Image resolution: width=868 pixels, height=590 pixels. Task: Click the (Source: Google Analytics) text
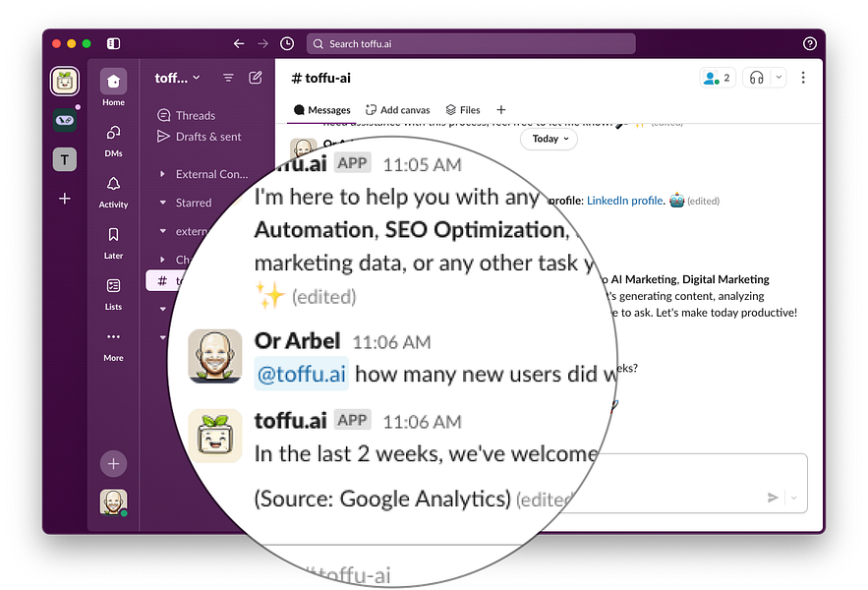click(x=382, y=499)
